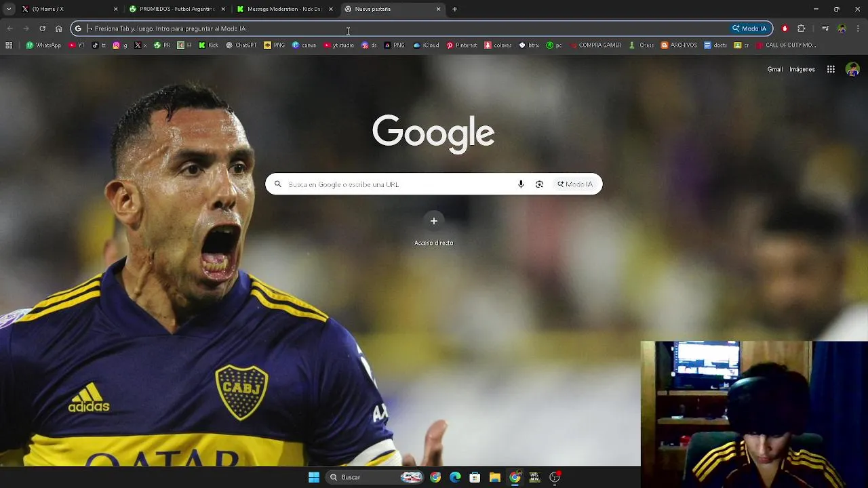The width and height of the screenshot is (868, 488).
Task: Open the Chess bookmark
Action: [642, 45]
